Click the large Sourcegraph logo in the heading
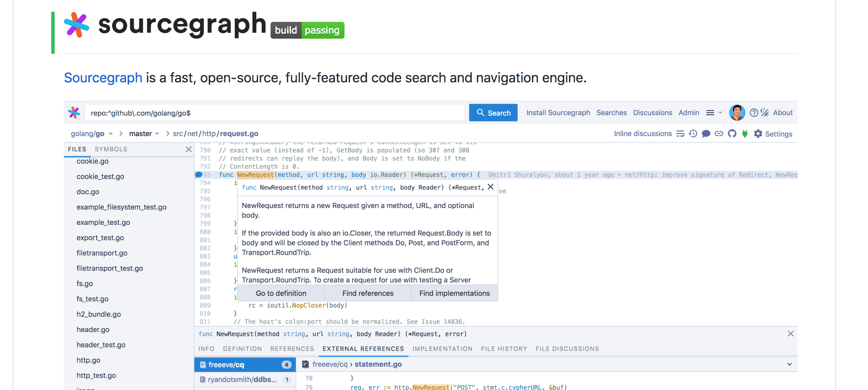The height and width of the screenshot is (390, 868). (x=76, y=25)
